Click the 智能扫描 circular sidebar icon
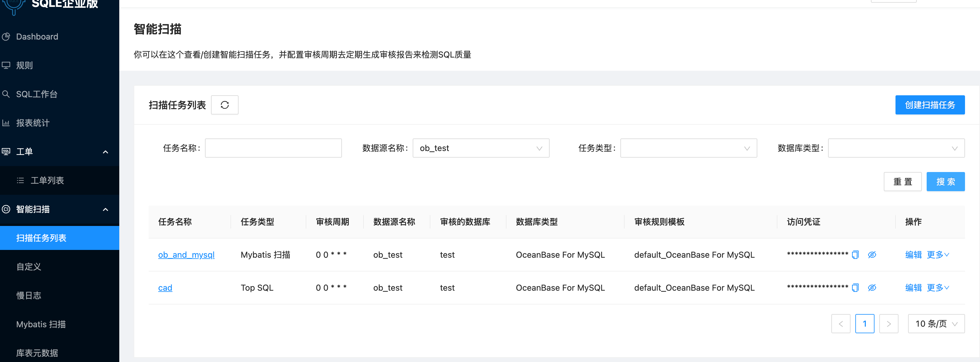The width and height of the screenshot is (980, 362). [6, 209]
